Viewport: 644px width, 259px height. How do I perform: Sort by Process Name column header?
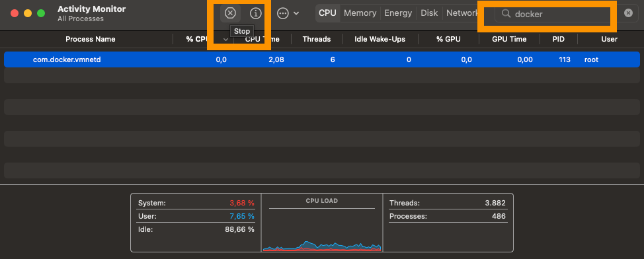[91, 40]
